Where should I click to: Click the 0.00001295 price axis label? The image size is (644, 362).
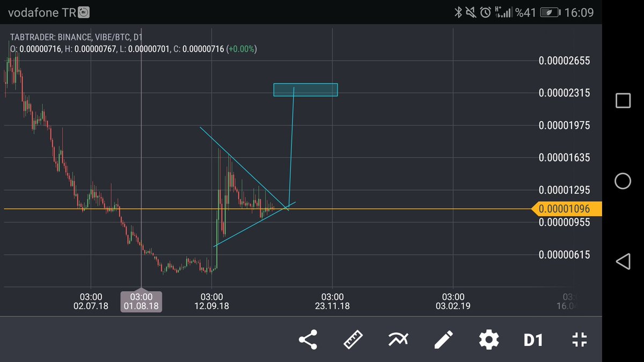[x=564, y=190]
